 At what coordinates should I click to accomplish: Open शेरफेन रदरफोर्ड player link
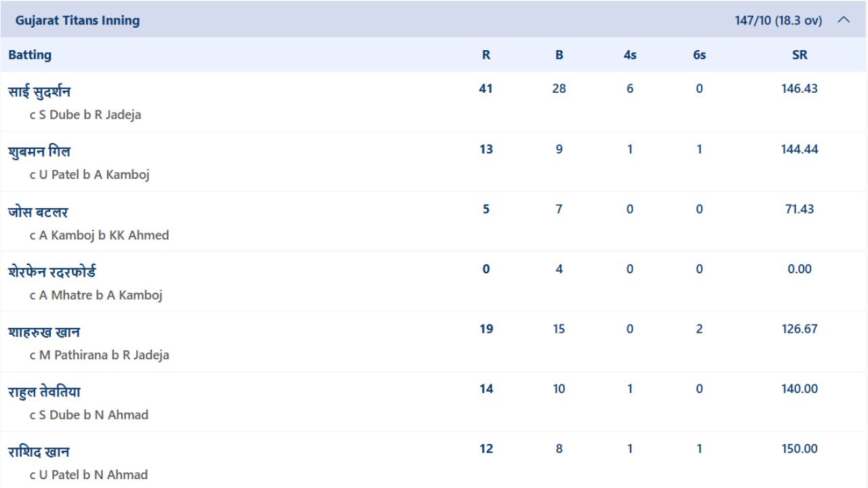pos(52,271)
